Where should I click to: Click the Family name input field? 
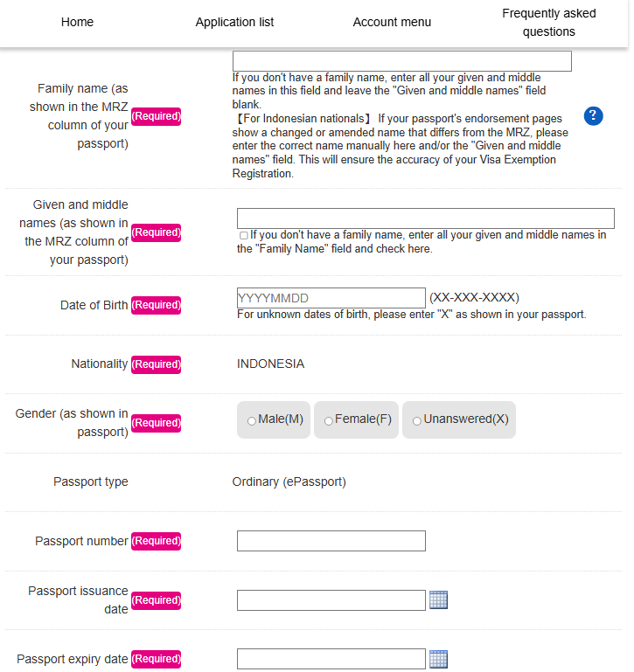pos(401,61)
